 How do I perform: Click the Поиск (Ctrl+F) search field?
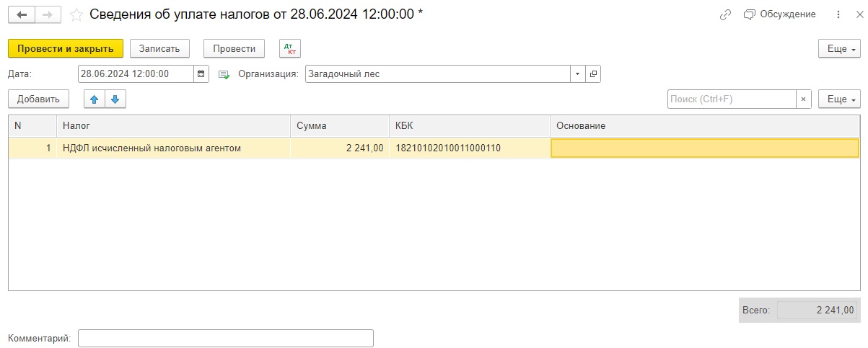[732, 99]
